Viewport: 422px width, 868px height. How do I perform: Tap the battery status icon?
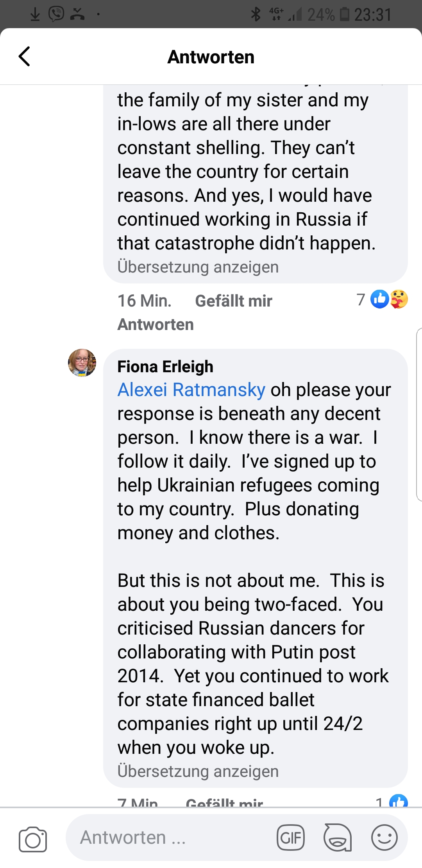344,14
